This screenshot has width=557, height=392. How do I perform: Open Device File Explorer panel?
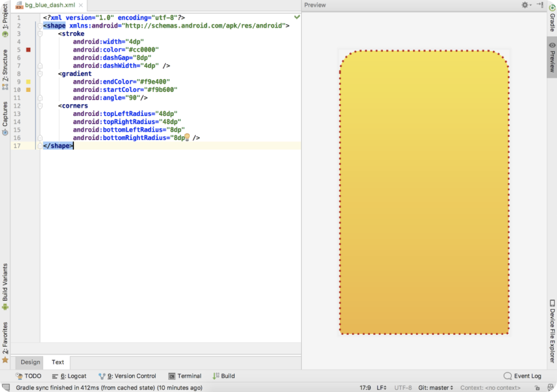pyautogui.click(x=552, y=331)
